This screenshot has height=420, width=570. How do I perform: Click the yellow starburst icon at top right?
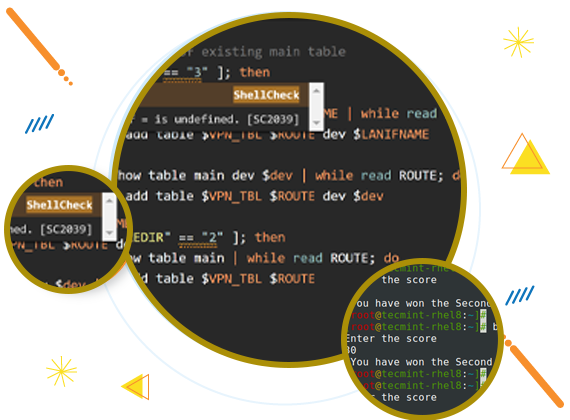click(x=518, y=42)
